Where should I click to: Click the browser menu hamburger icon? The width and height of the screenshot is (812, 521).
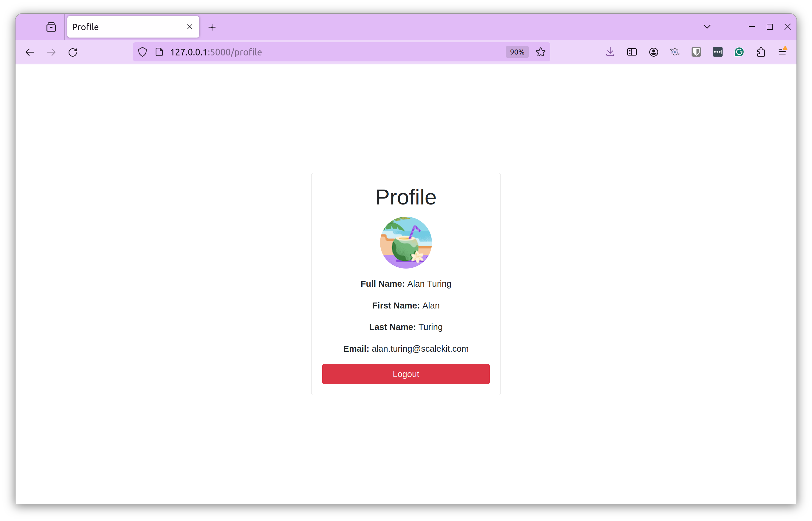tap(782, 52)
